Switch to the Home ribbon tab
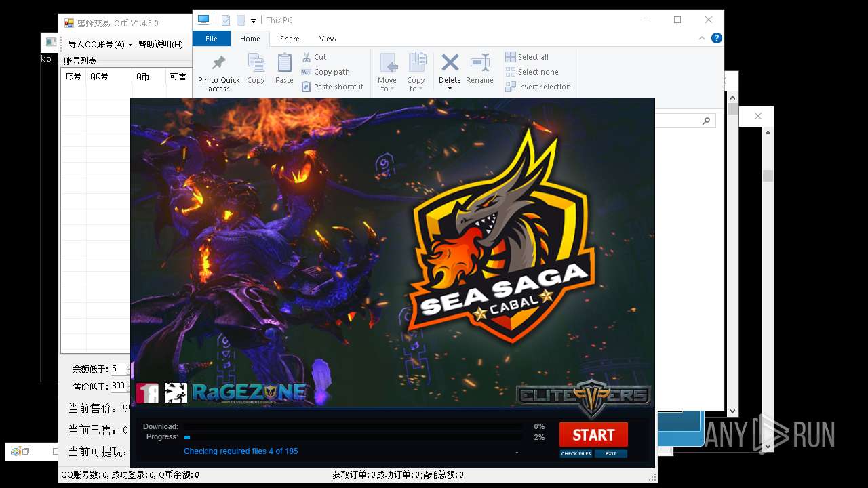 tap(250, 39)
